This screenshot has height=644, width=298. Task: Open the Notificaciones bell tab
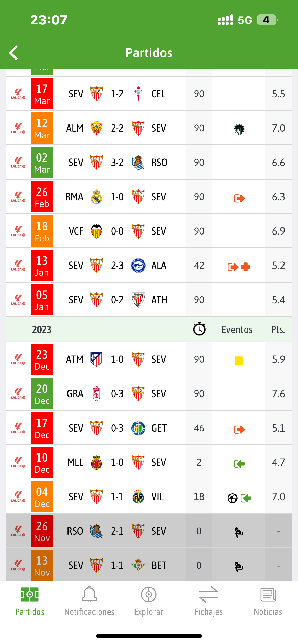(89, 601)
